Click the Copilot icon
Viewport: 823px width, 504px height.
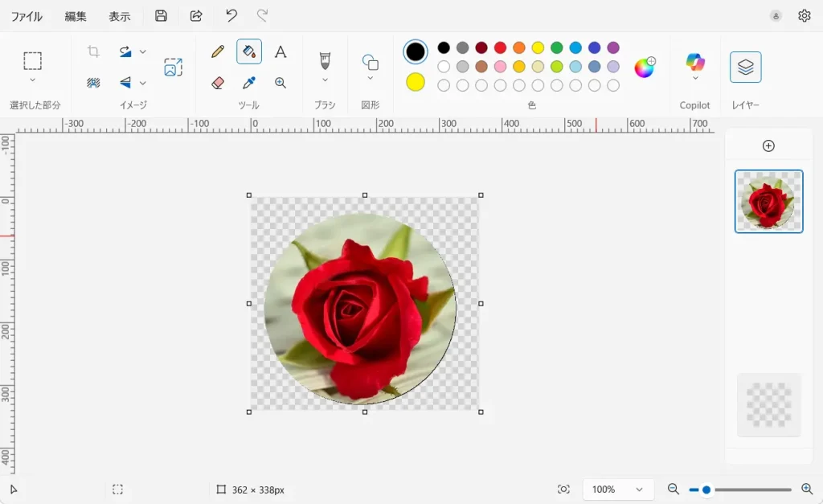(x=695, y=62)
